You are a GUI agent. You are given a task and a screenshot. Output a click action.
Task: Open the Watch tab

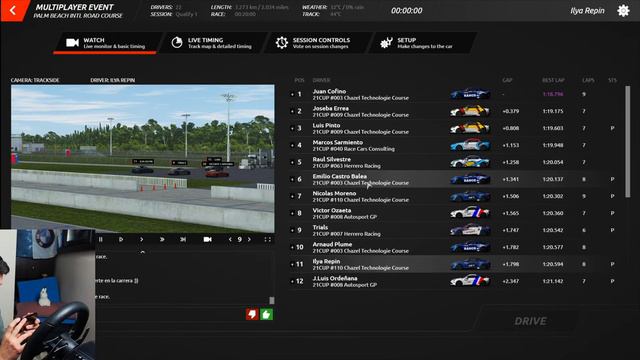(x=107, y=42)
